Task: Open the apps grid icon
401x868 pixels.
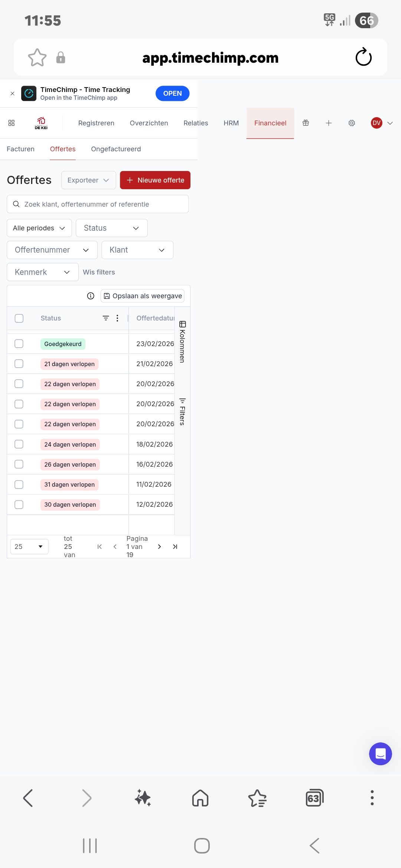Action: coord(12,123)
